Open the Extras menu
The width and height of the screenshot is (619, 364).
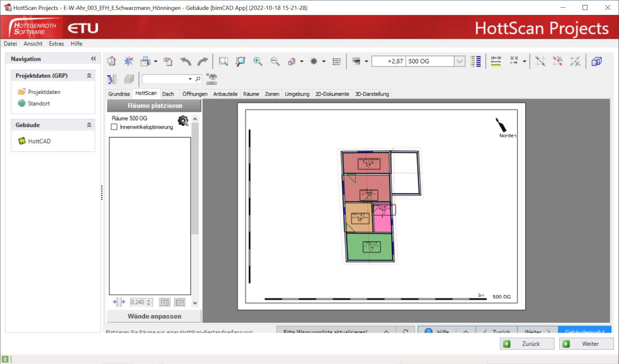click(56, 44)
